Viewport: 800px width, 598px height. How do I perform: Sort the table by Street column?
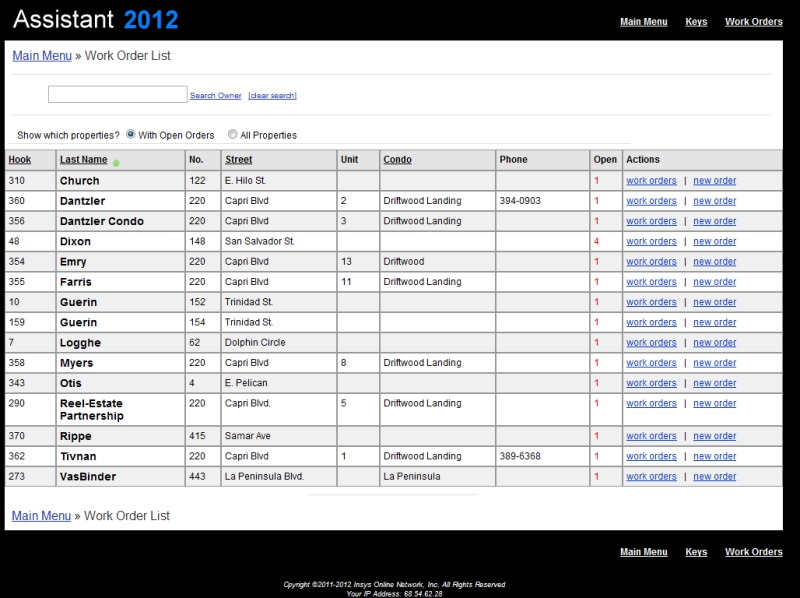238,160
